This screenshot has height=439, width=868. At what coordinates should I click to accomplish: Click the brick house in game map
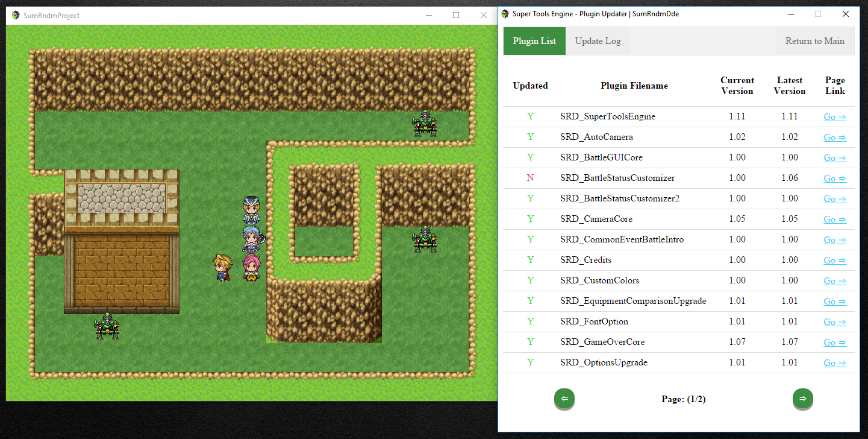(122, 241)
